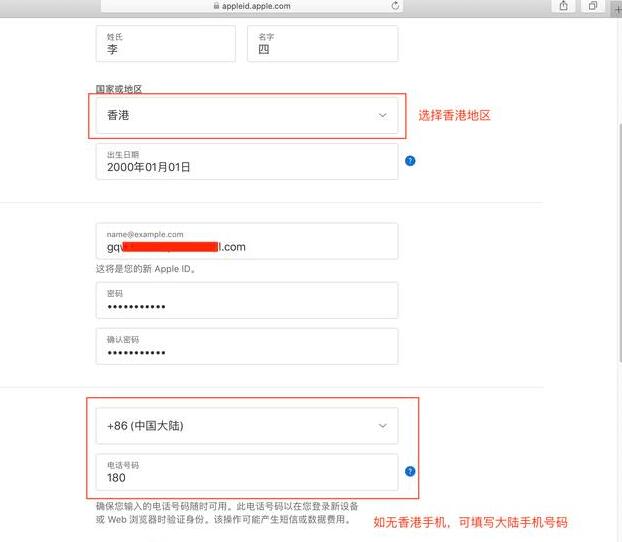Expand the +86 (中国大陆) country code dropdown
622x542 pixels.
click(x=247, y=426)
